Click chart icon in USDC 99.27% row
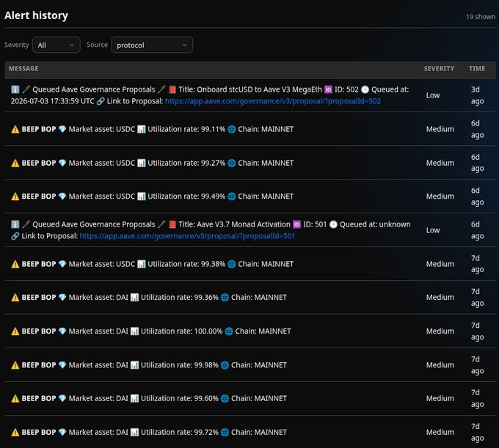This screenshot has width=499, height=448. tap(142, 163)
